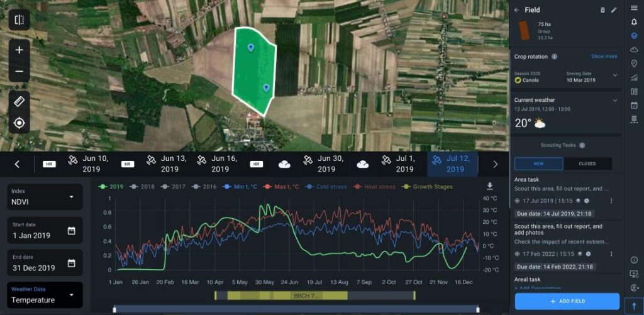Viewport: 644px width, 315px height.
Task: Open options menu for 17 Feb 2022 task
Action: (x=611, y=254)
